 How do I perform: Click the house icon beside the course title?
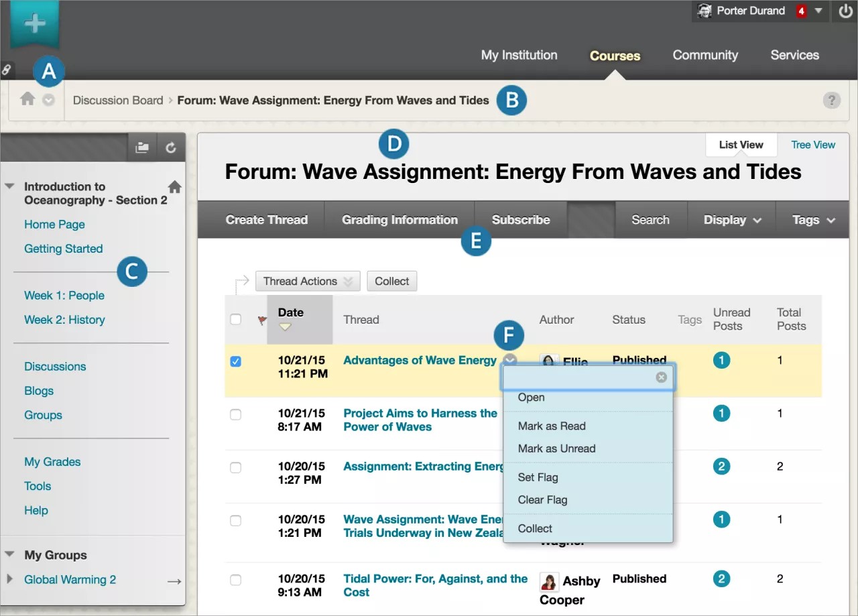(x=174, y=187)
